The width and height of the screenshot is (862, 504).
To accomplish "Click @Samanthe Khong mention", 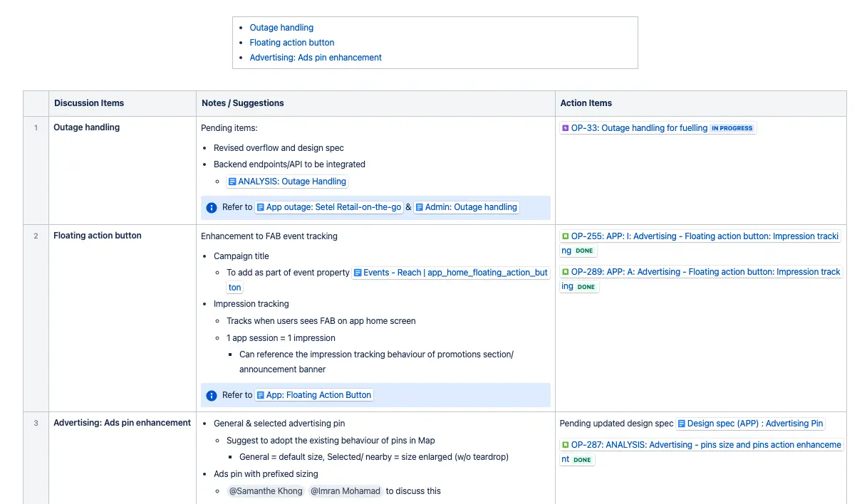I will point(266,491).
